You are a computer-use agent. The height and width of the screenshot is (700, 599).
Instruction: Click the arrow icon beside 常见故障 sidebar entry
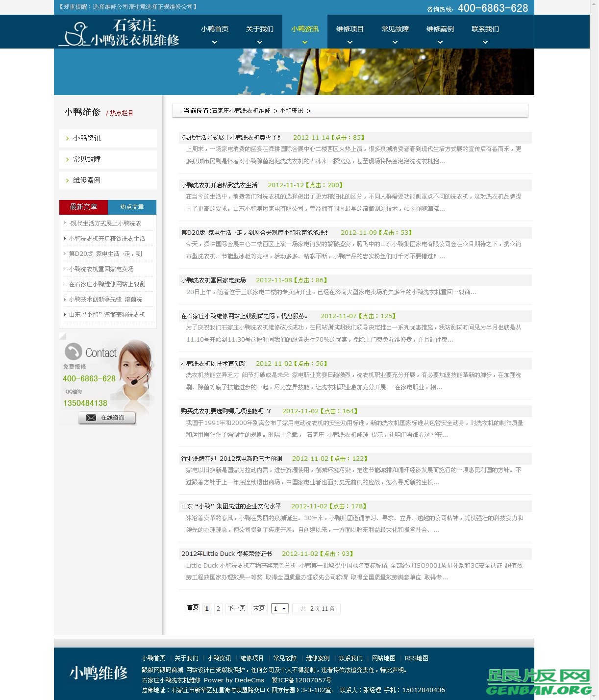(68, 159)
